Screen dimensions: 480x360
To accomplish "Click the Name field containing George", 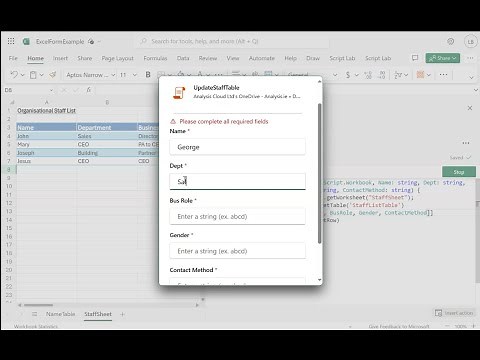I will [x=237, y=147].
